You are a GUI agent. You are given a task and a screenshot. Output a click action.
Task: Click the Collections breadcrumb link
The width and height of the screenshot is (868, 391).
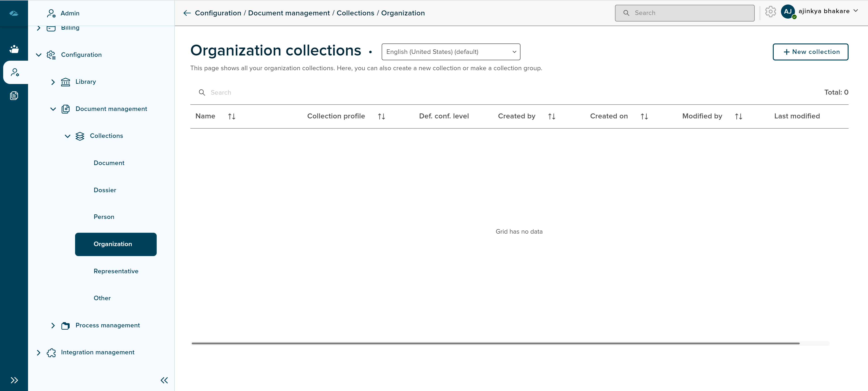pyautogui.click(x=355, y=13)
